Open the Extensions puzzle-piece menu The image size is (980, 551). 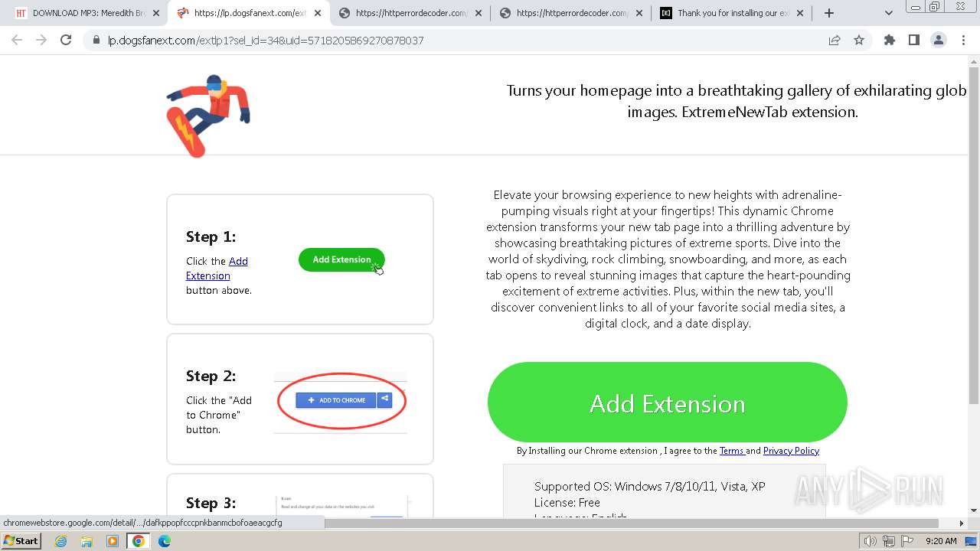click(x=890, y=41)
